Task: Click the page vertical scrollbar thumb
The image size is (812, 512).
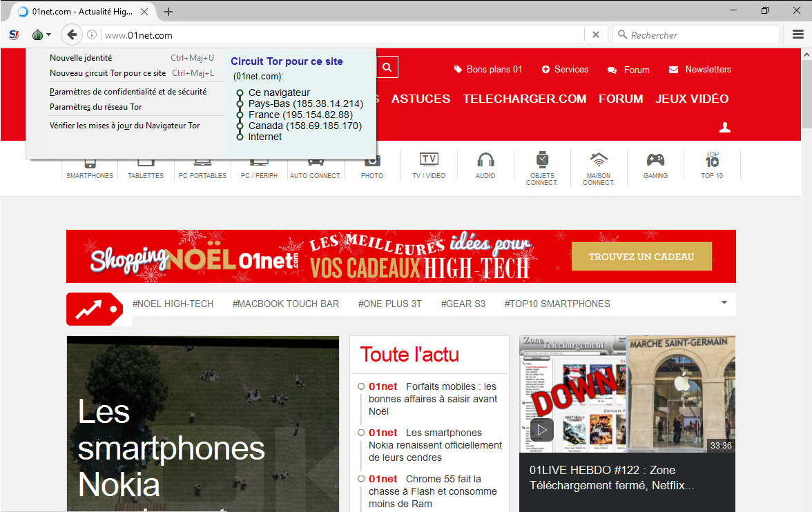Action: [x=806, y=93]
